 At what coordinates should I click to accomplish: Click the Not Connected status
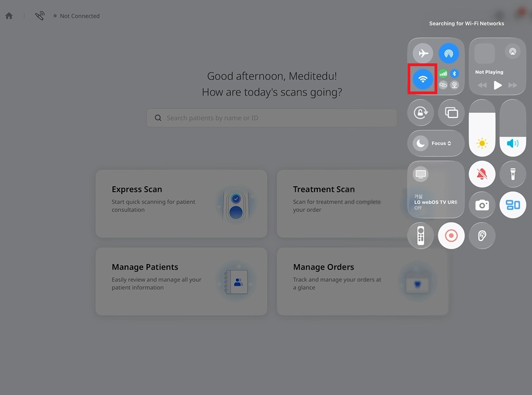pos(77,16)
